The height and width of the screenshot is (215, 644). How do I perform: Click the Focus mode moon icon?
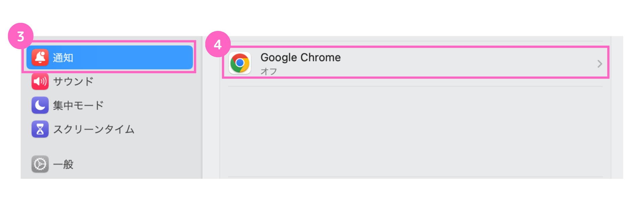point(40,105)
